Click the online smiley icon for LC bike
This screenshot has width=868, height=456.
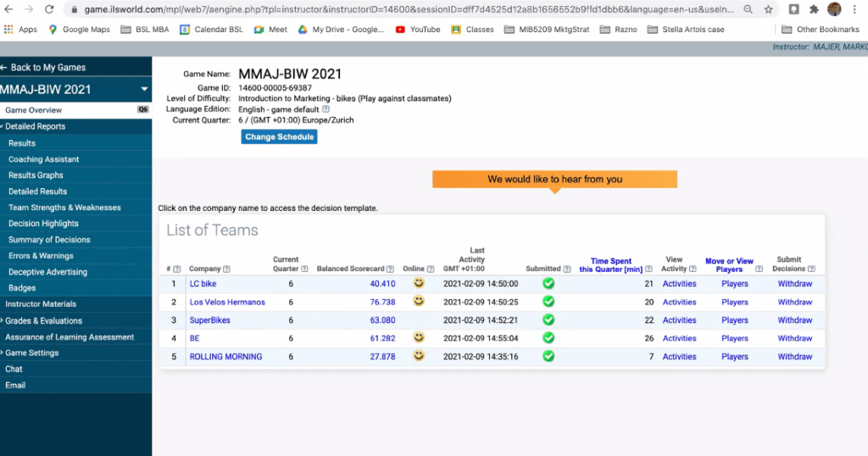coord(418,283)
